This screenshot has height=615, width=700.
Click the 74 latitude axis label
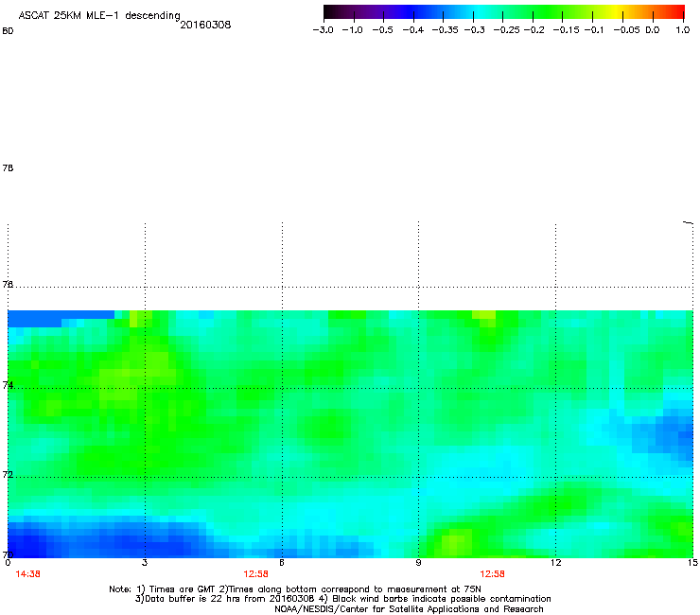coord(8,385)
